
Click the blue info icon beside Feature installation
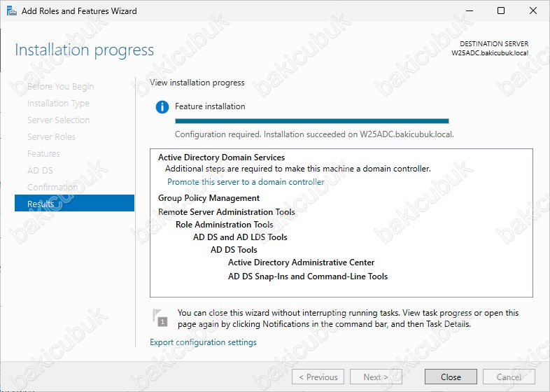pos(162,106)
